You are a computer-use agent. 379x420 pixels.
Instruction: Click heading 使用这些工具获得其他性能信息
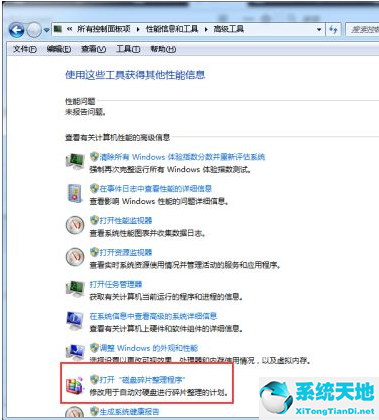point(135,75)
